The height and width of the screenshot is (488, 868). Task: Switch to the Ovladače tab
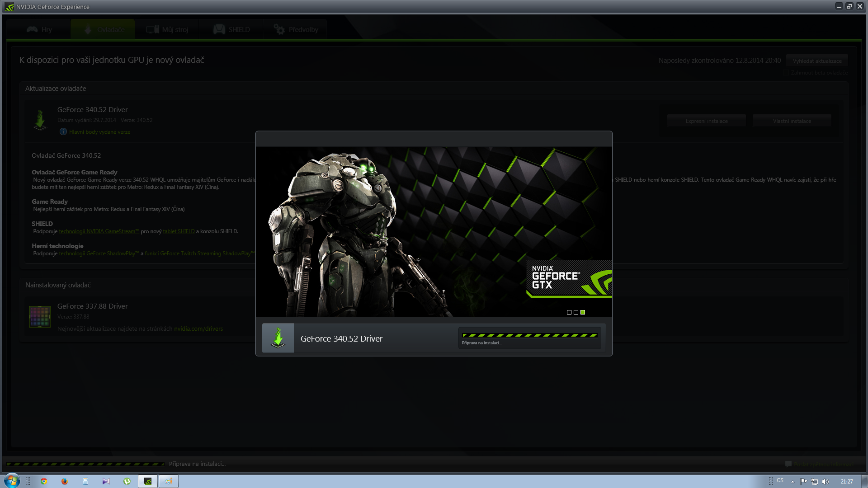click(x=103, y=29)
